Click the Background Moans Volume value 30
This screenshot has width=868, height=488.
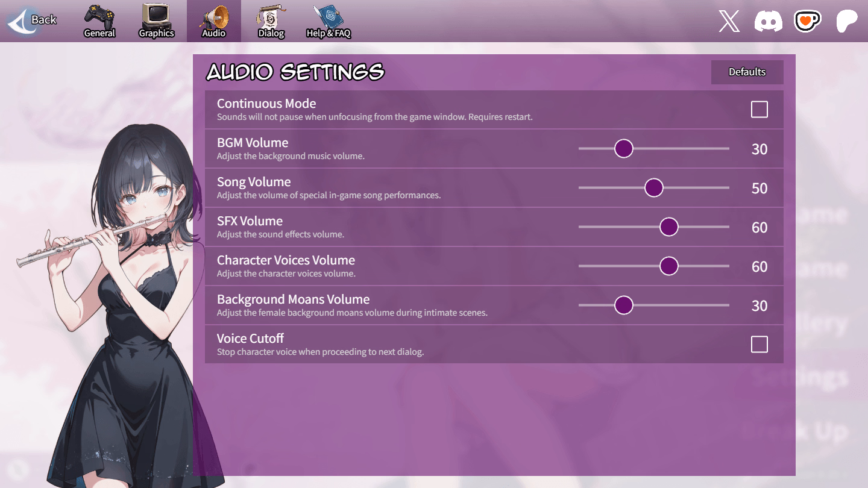(x=759, y=305)
